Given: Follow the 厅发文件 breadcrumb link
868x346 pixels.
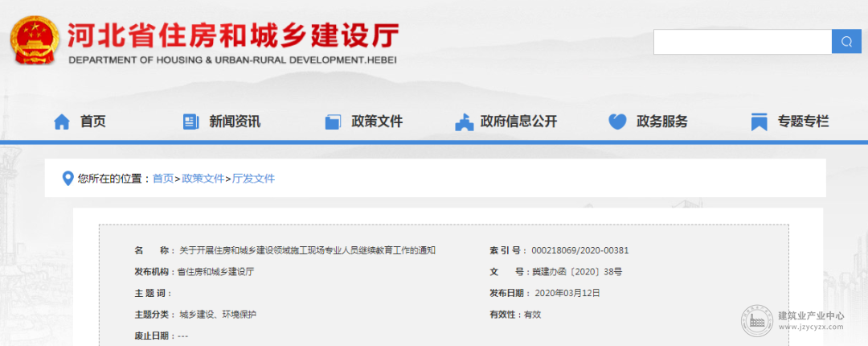Looking at the screenshot, I should click(253, 179).
